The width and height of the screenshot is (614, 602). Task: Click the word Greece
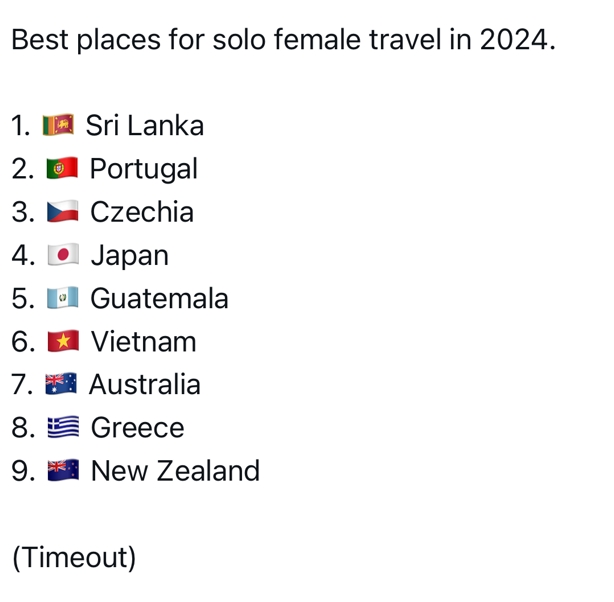[137, 427]
